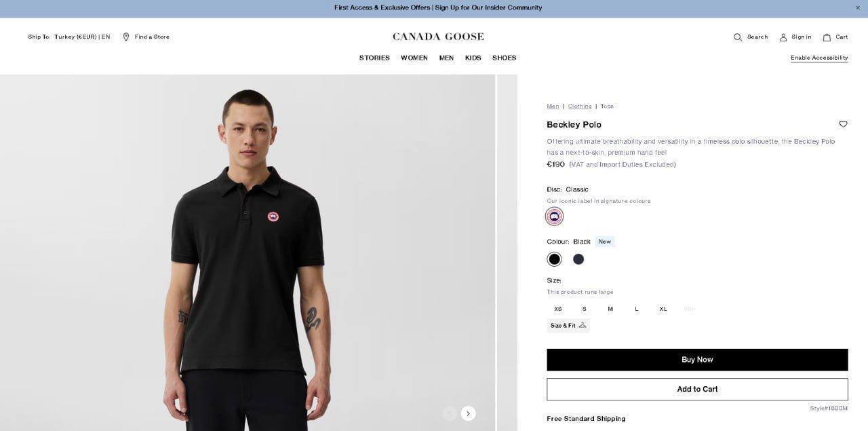This screenshot has height=431, width=868.
Task: Choose size XL
Action: point(663,309)
